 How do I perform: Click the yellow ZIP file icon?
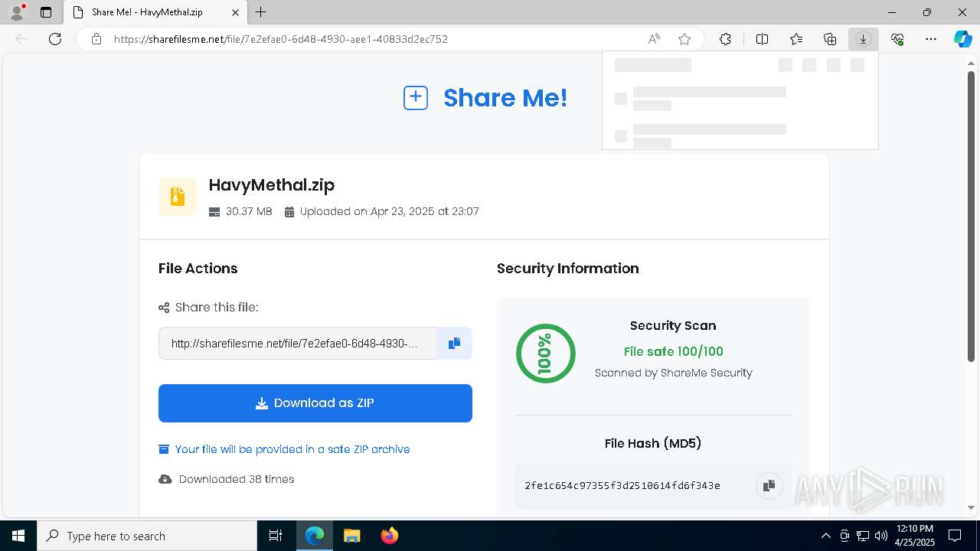pyautogui.click(x=178, y=197)
